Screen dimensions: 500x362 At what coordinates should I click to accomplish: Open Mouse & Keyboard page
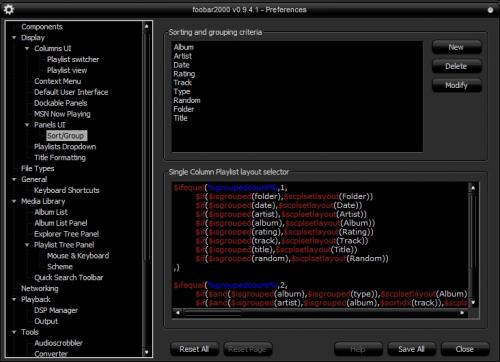pyautogui.click(x=78, y=256)
